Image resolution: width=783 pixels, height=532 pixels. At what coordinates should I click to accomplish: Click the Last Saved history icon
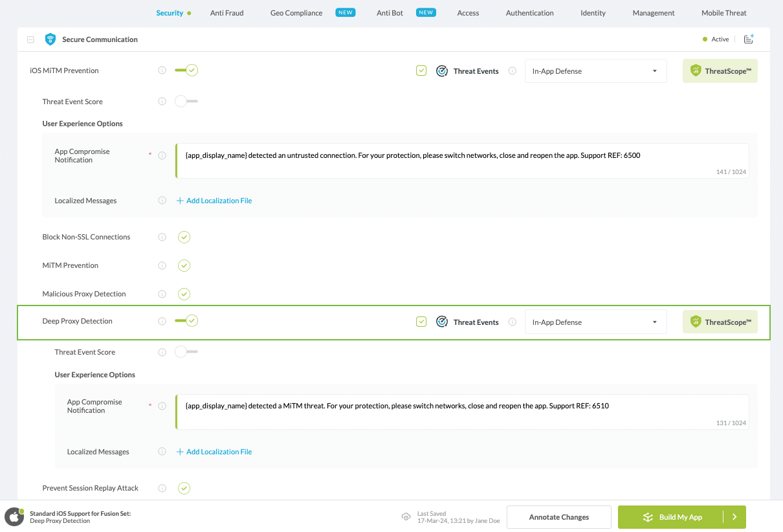point(406,517)
